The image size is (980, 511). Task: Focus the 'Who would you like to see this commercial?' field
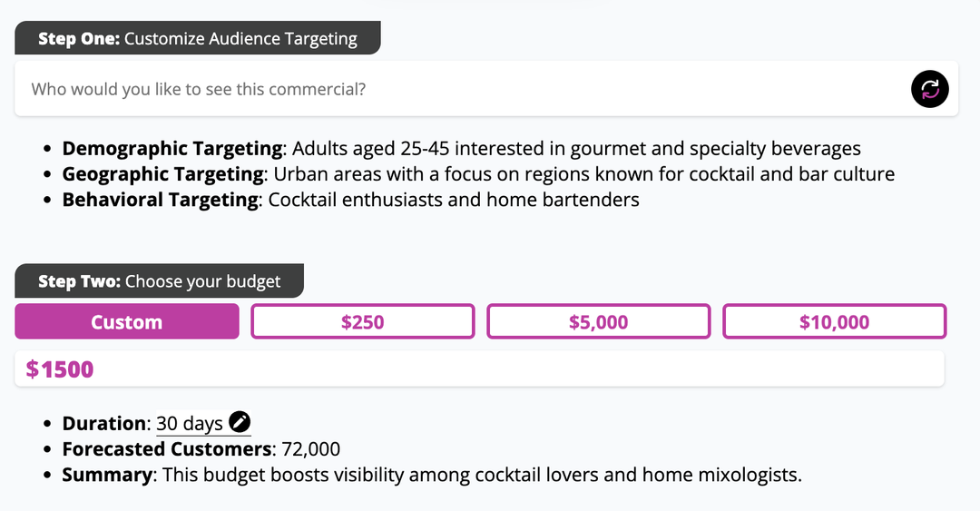tap(463, 89)
